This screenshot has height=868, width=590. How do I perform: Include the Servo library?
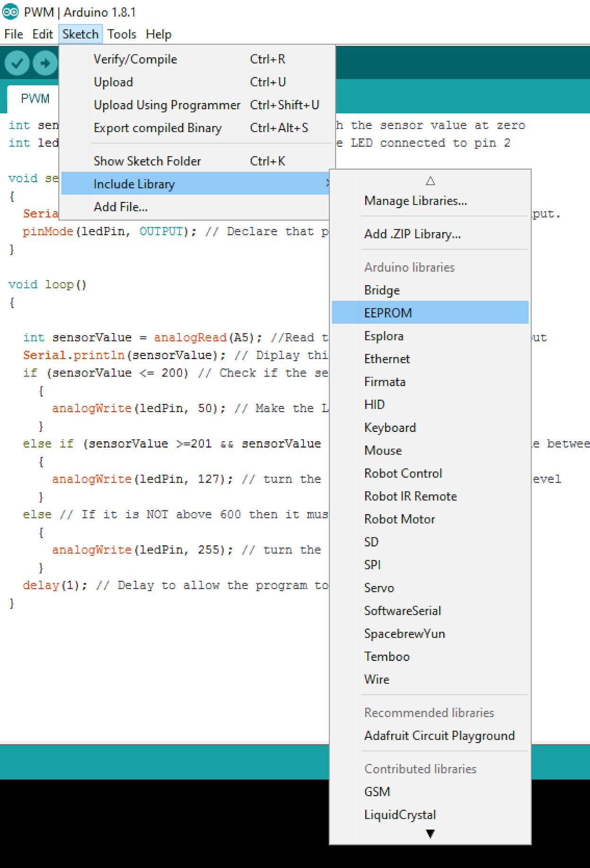point(430,588)
